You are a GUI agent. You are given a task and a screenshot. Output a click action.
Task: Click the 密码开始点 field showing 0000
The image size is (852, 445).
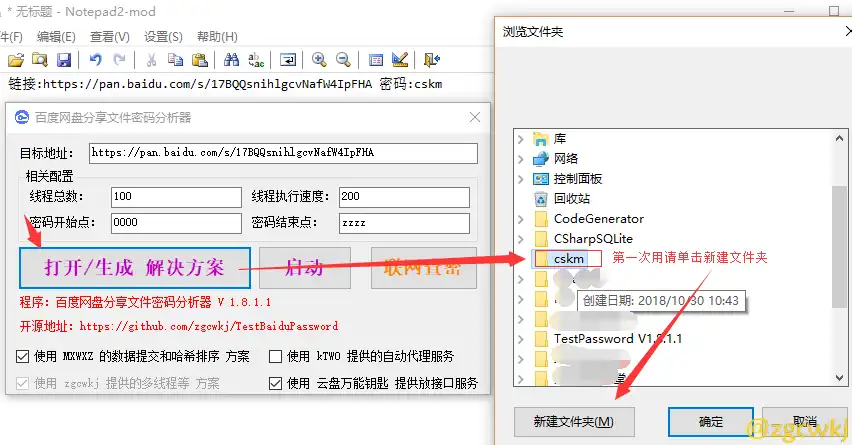pyautogui.click(x=176, y=223)
